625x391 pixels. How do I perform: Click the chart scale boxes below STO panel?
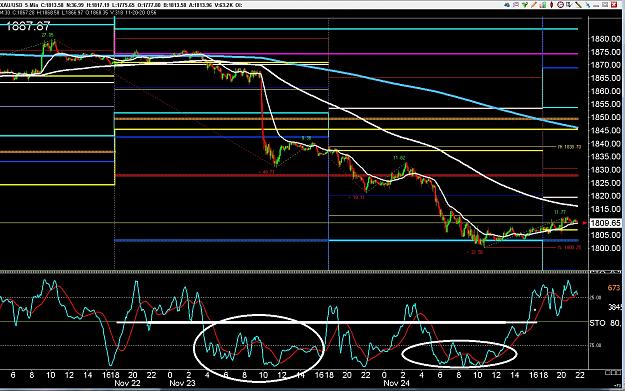pyautogui.click(x=613, y=373)
